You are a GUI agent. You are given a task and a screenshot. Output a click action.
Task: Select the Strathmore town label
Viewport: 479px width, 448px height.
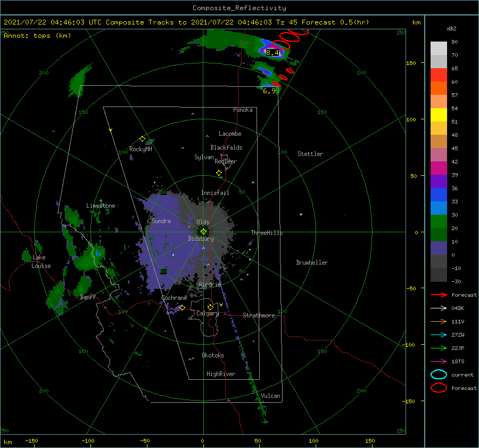click(259, 315)
